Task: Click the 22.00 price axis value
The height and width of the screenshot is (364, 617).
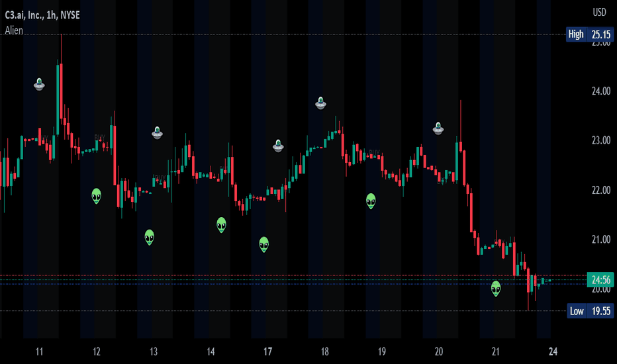Action: pos(601,190)
